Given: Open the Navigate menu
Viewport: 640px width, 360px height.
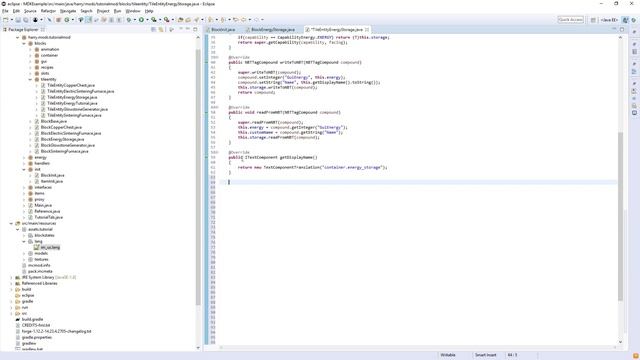Looking at the screenshot, I should (68, 11).
